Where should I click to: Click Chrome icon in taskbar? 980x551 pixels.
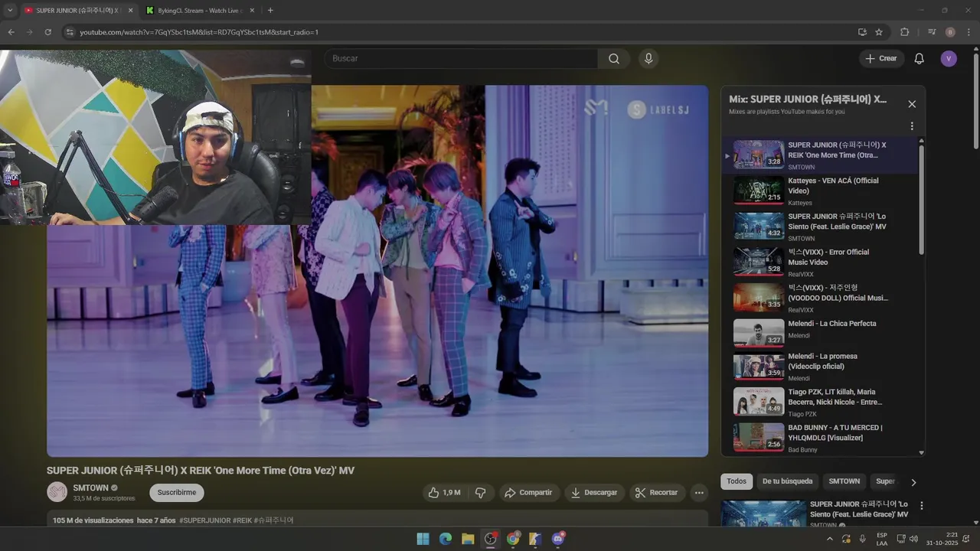tap(513, 539)
